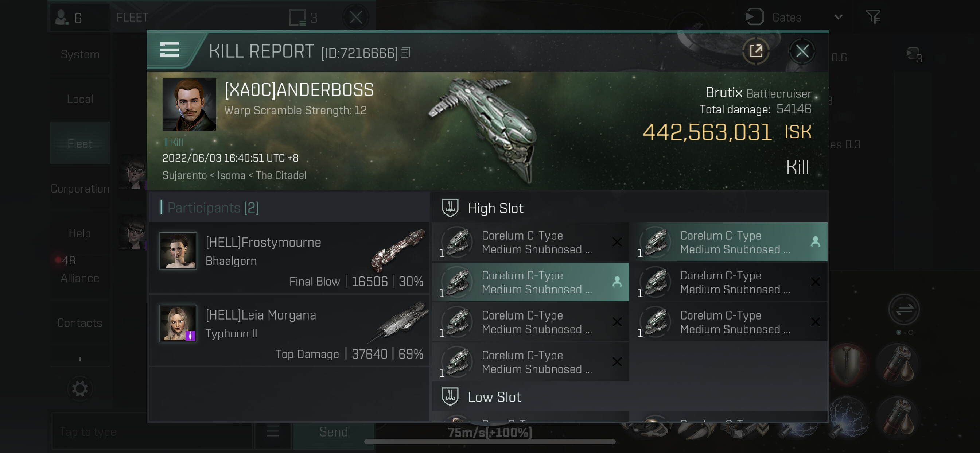
Task: Click the High Slot section icon
Action: pos(450,208)
